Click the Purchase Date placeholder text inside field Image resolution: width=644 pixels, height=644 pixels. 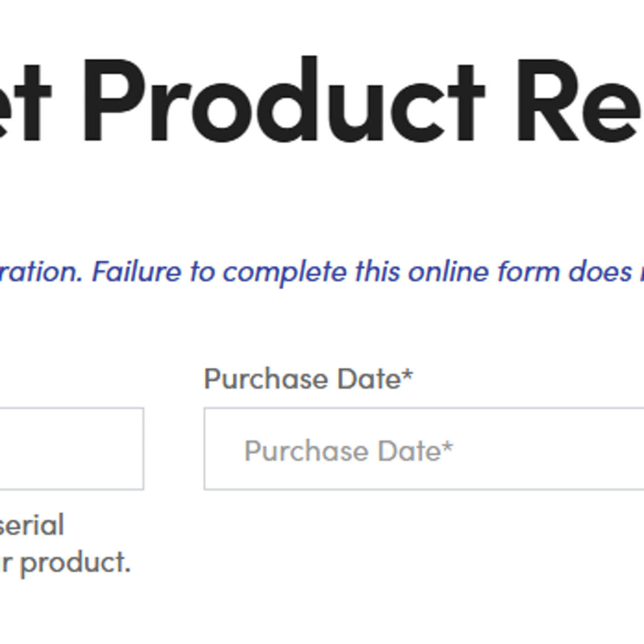pos(348,451)
